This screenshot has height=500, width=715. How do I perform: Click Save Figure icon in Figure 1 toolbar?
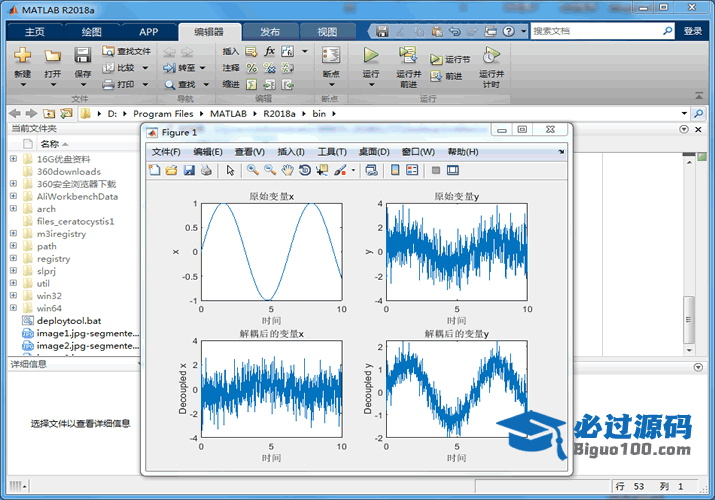point(189,170)
